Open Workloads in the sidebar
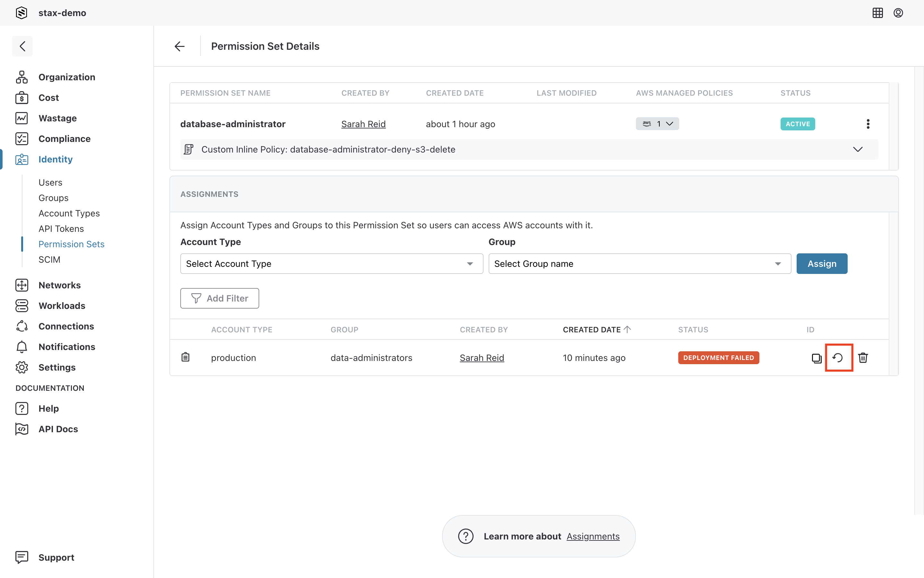Screen dimensions: 924x578 coord(62,306)
